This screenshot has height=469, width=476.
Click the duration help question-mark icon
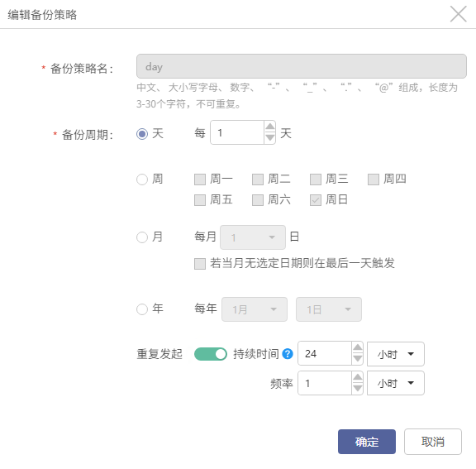click(288, 353)
